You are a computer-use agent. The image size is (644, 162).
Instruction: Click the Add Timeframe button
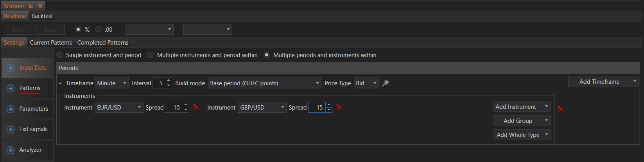point(599,82)
